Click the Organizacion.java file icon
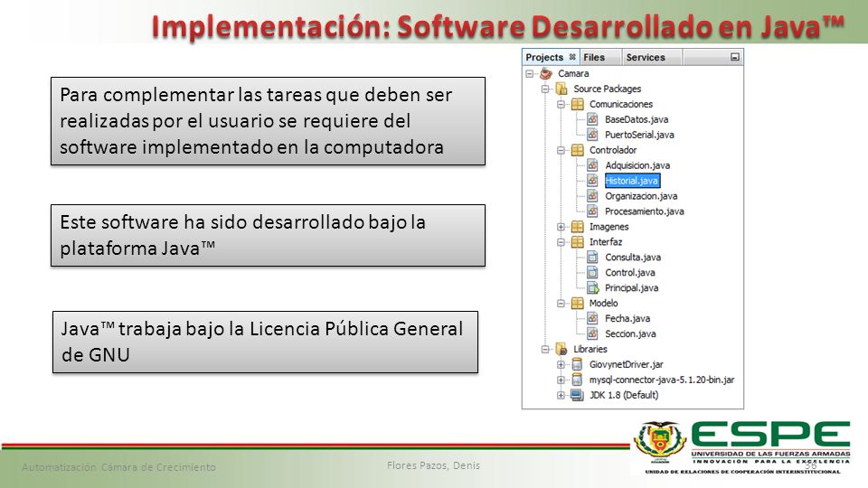 click(592, 196)
